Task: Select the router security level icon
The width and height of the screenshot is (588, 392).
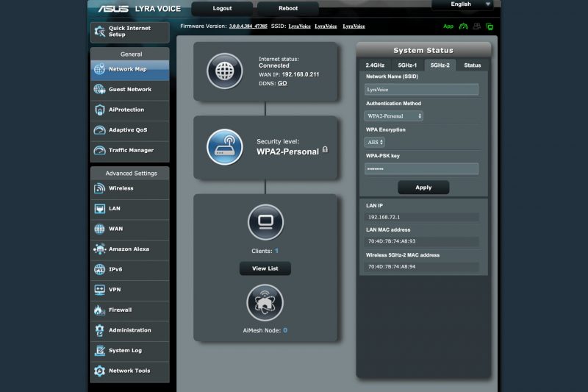Action: [x=225, y=146]
